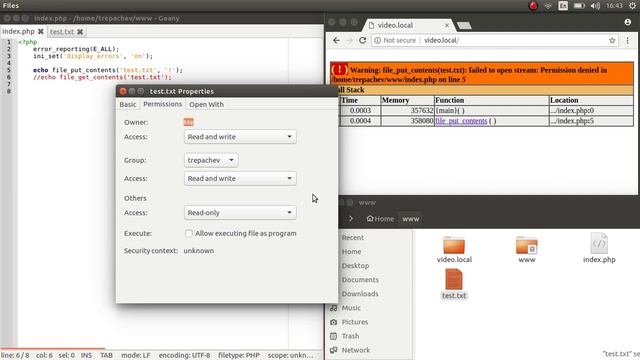The image size is (640, 360).
Task: Click the highlighted Owner name value
Action: pos(189,122)
